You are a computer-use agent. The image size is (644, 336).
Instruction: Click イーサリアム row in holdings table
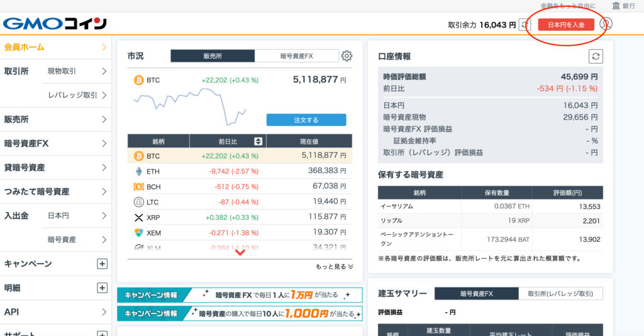(491, 206)
